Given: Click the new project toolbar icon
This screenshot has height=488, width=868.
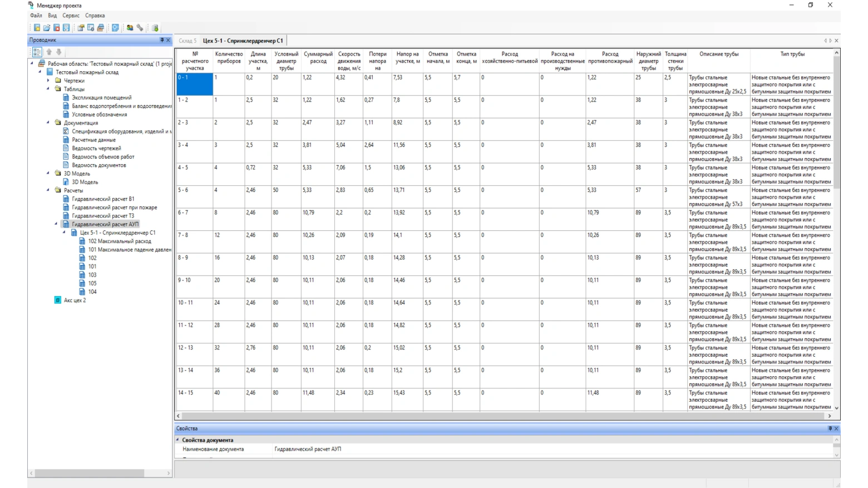Looking at the screenshot, I should pyautogui.click(x=37, y=28).
